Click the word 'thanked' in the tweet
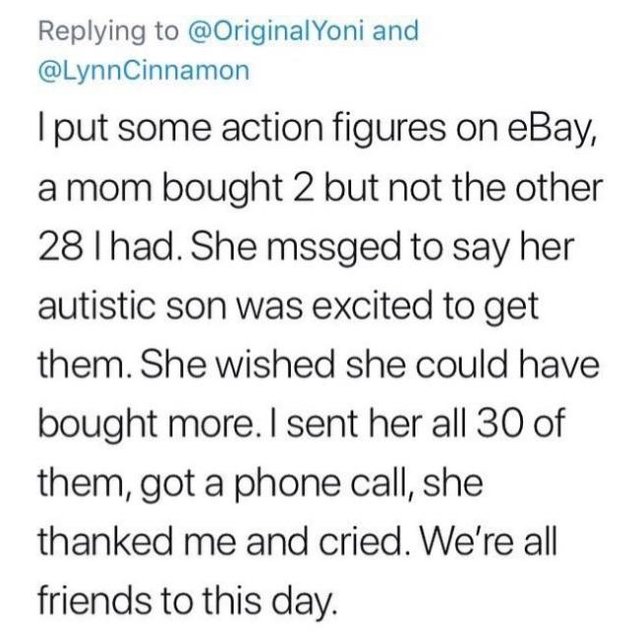 tap(105, 542)
